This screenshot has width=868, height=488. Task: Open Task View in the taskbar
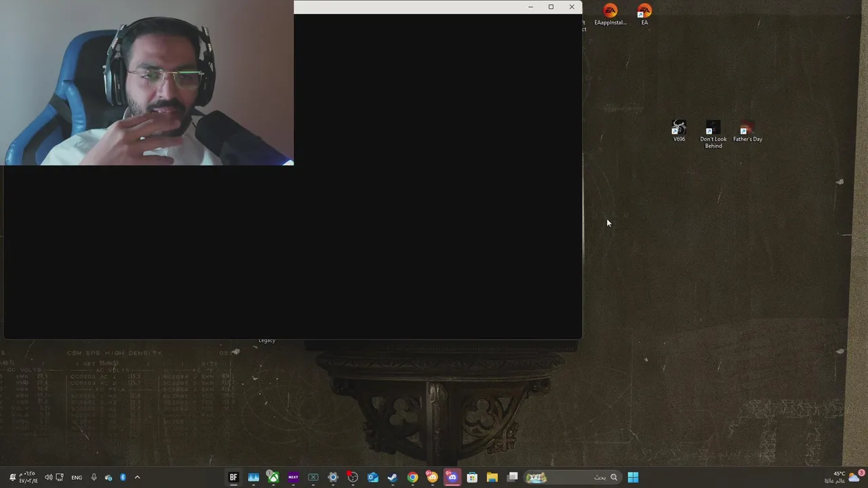[513, 477]
